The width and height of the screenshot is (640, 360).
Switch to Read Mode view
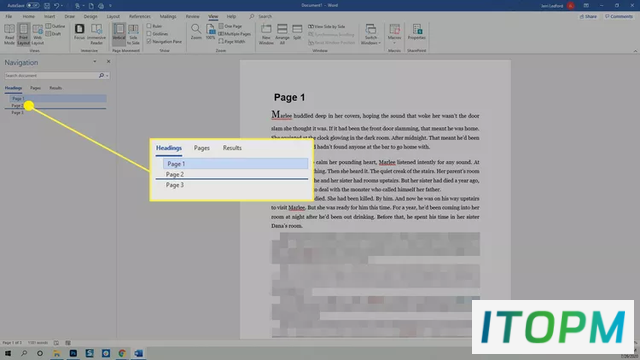(x=9, y=34)
